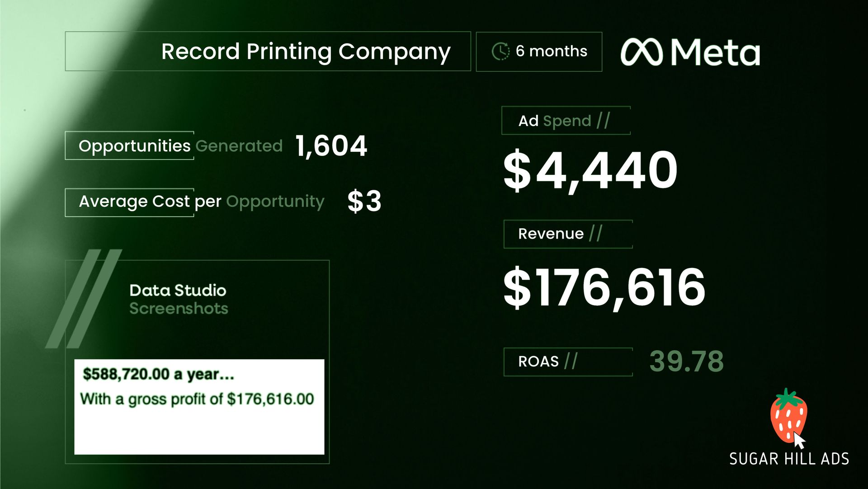
Task: Click the 6 months duration text
Action: tap(551, 52)
